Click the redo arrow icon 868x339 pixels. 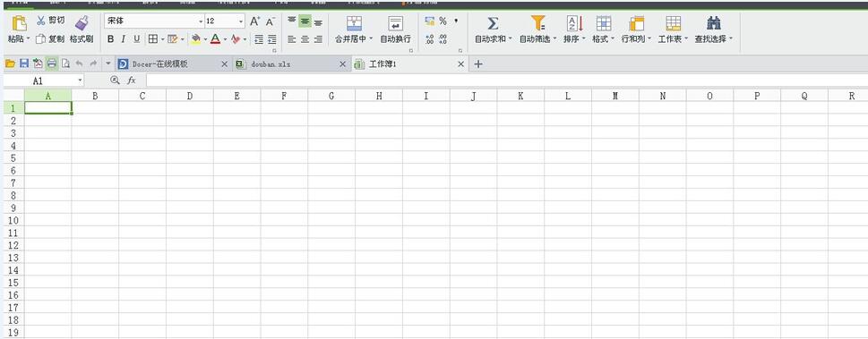tap(93, 64)
